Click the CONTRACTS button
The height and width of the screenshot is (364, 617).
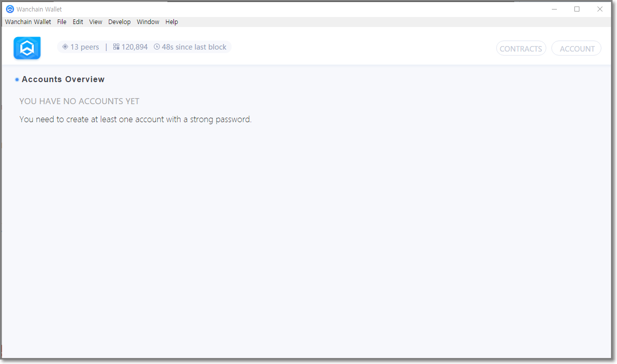(x=521, y=49)
